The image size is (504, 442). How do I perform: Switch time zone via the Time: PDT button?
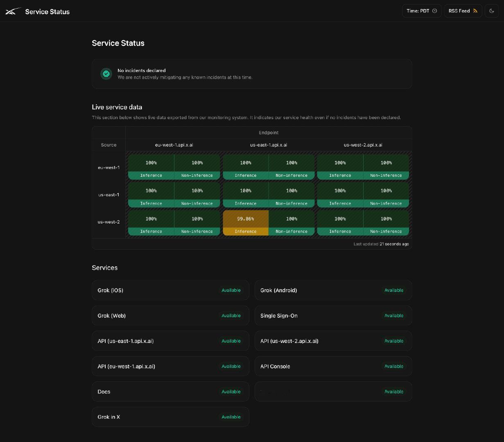tap(422, 11)
